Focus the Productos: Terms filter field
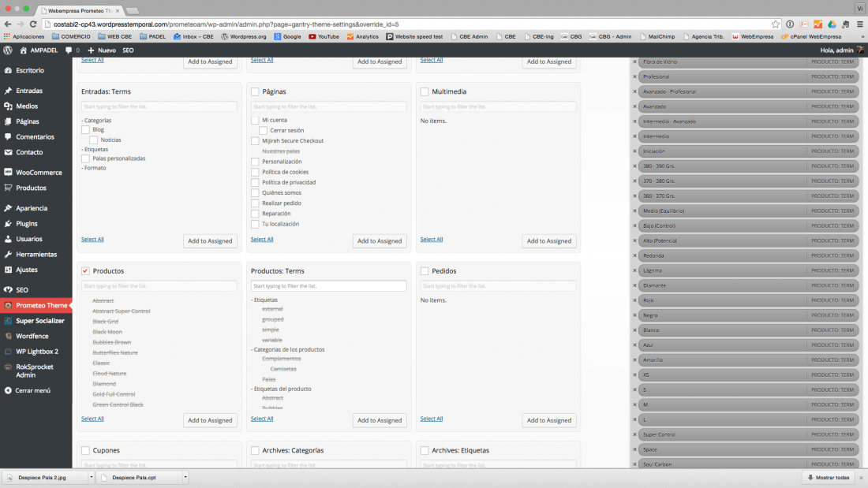This screenshot has width=868, height=488. pos(329,286)
